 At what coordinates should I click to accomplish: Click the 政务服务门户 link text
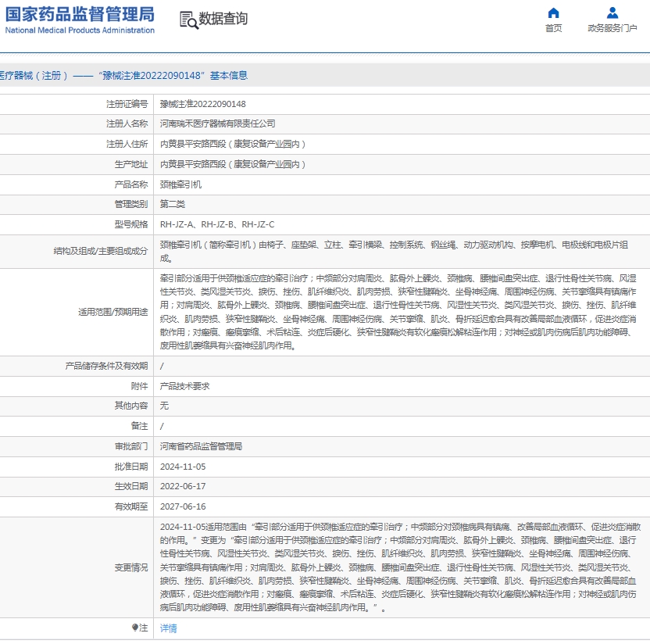(612, 28)
